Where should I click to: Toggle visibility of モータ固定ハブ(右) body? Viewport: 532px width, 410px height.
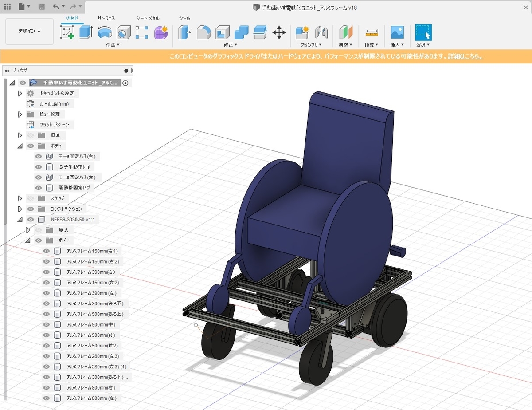coord(39,156)
